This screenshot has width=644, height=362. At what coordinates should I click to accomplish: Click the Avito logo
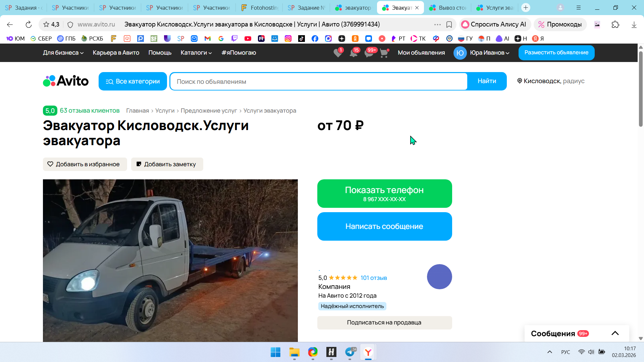(66, 81)
